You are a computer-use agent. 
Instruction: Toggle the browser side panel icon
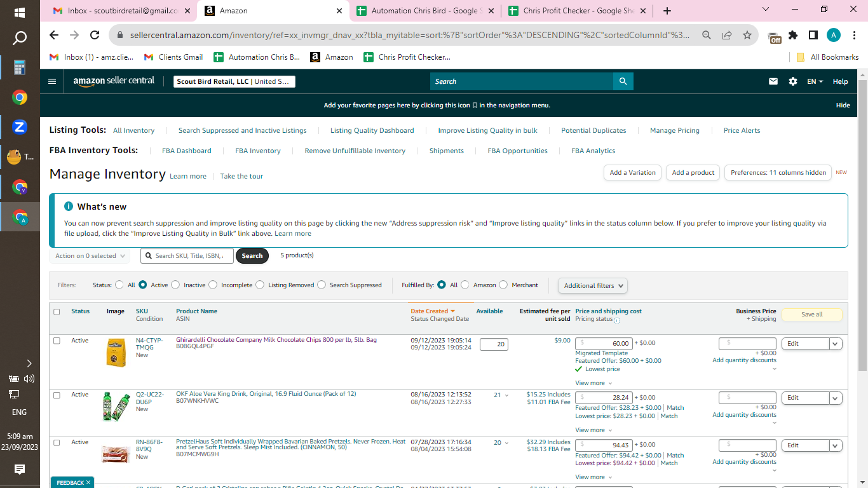pyautogui.click(x=813, y=35)
